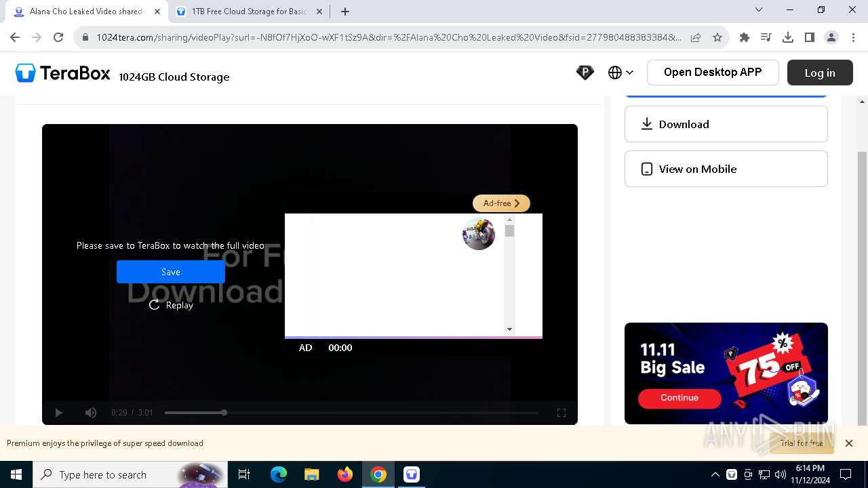
Task: Click the taskbar search box
Action: click(130, 474)
